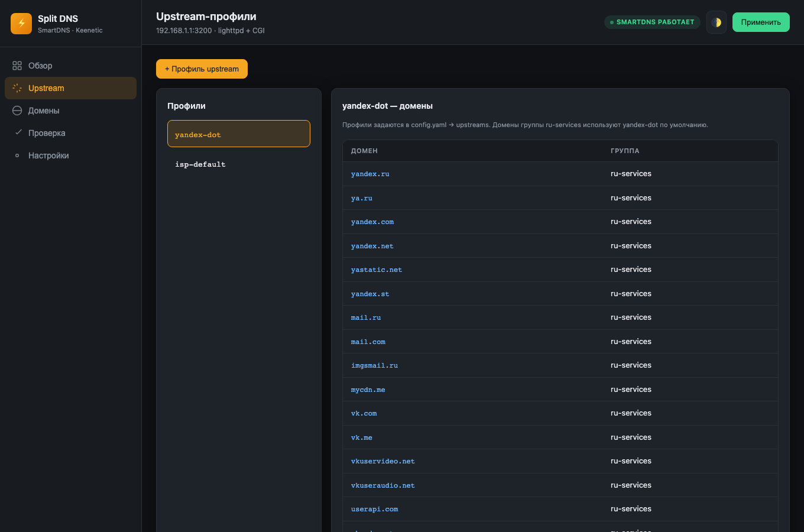The image size is (804, 532).
Task: Click the 192.168.1.1:3200 address subtitle
Action: [210, 31]
